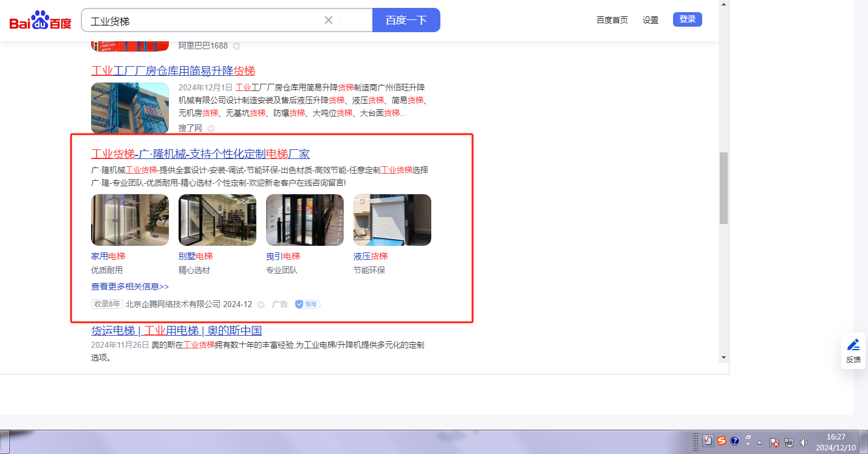
Task: Click the 登录 login button
Action: pyautogui.click(x=687, y=19)
